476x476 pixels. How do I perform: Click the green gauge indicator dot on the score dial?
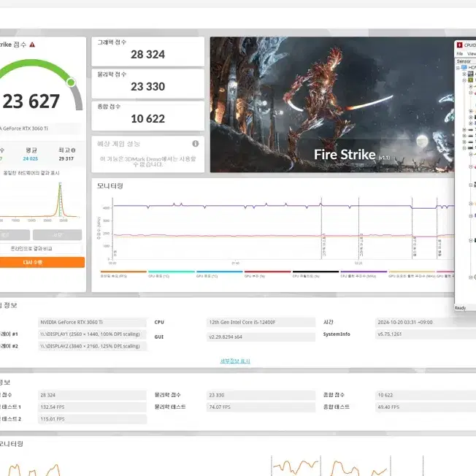click(x=71, y=82)
